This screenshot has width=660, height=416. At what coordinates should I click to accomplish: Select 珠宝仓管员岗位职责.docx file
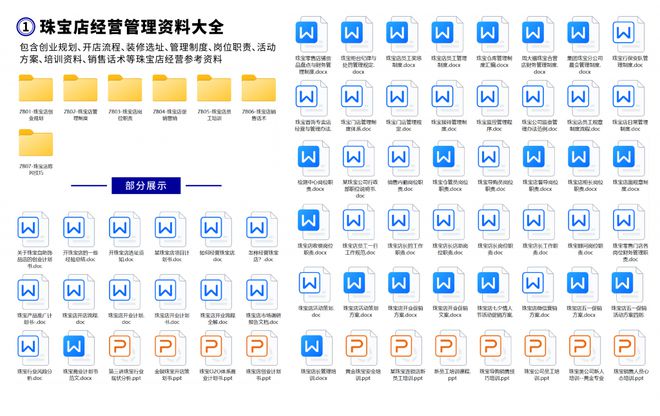click(x=448, y=159)
